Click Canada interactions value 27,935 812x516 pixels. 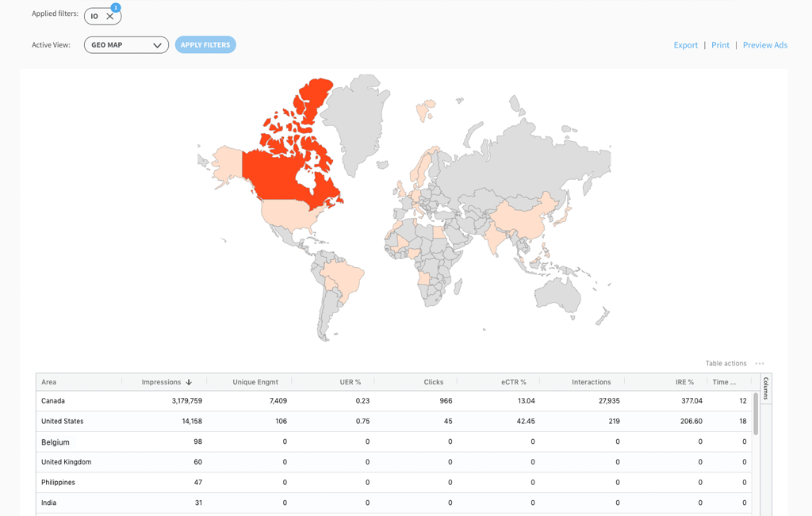[609, 401]
